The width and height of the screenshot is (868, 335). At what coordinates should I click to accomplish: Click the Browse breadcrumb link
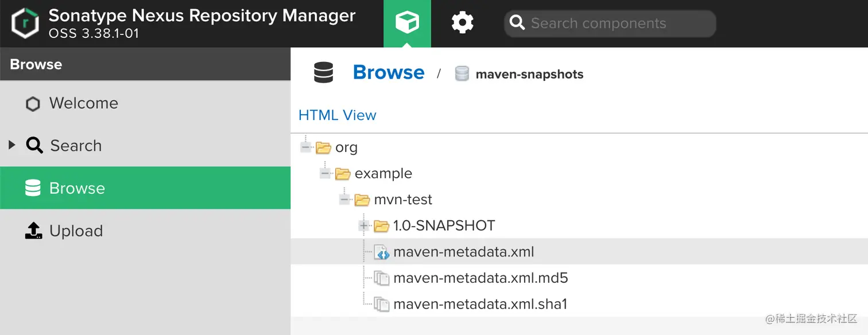389,72
